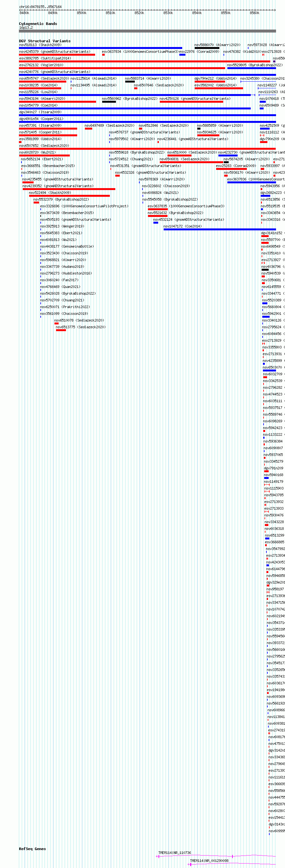Click the 8550k ruler tick label

[226, 13]
